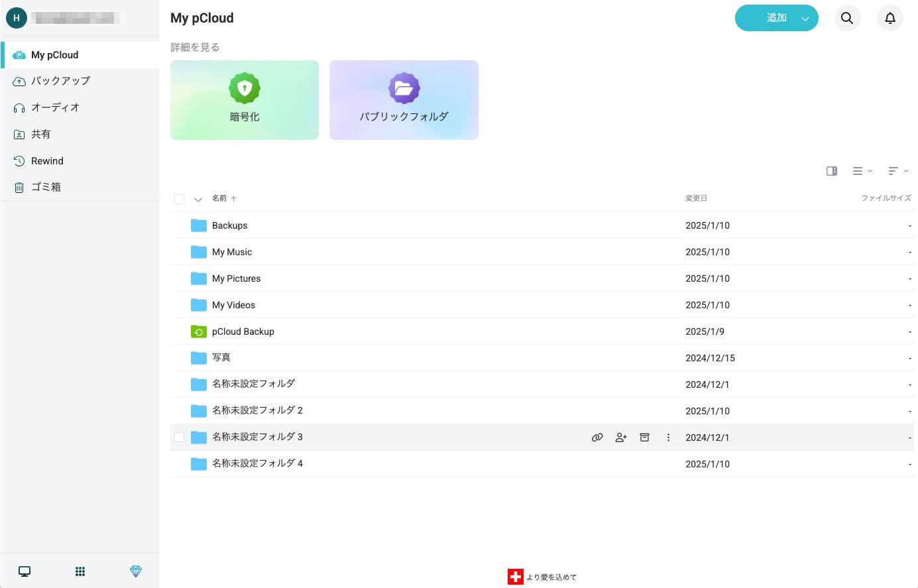Click the 写真 folder icon
Viewport: 918px width, 588px height.
(x=199, y=358)
